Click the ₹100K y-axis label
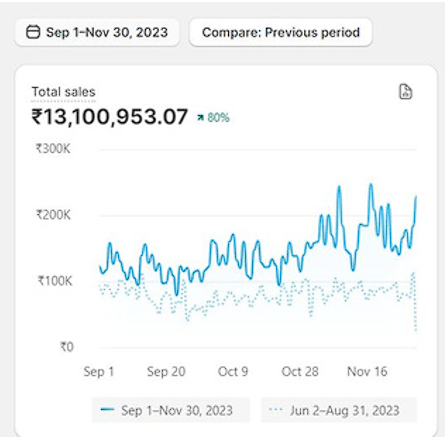Viewport: 445px width, 439px height. [55, 281]
